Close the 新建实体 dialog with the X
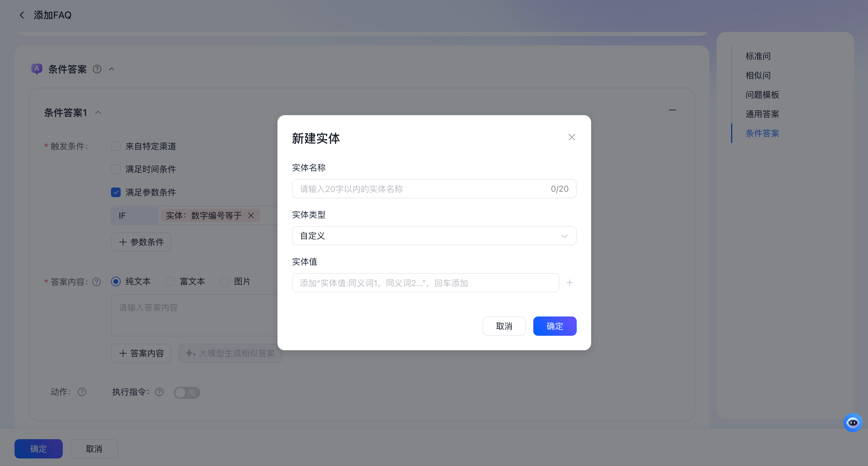The image size is (868, 466). (x=571, y=137)
